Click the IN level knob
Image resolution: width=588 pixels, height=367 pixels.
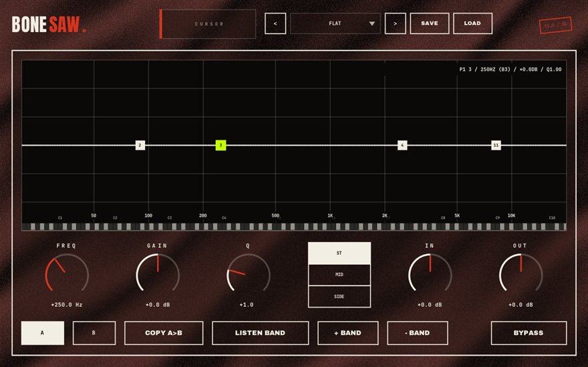(430, 274)
